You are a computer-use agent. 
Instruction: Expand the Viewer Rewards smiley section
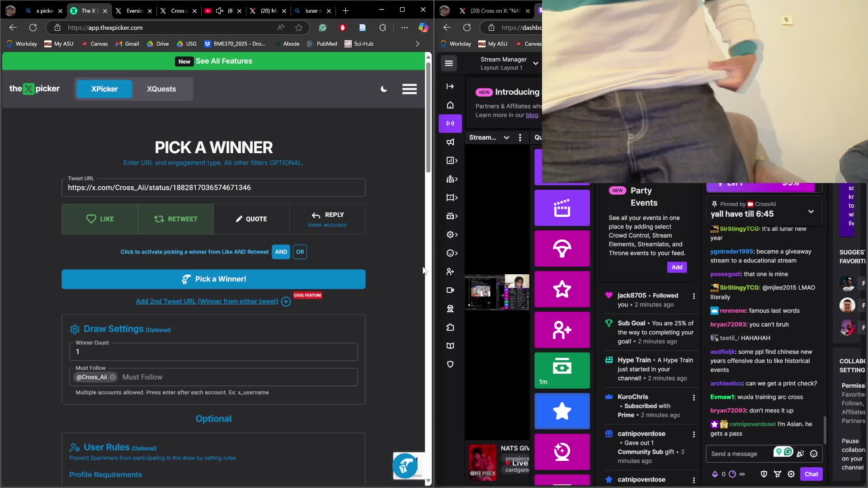tap(452, 253)
